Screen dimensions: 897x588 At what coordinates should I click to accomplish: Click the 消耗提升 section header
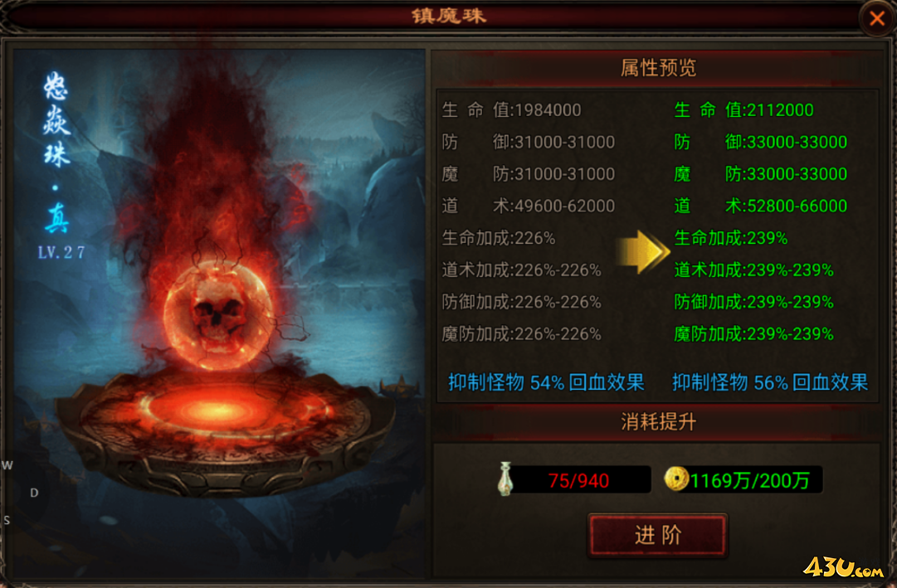click(x=659, y=422)
